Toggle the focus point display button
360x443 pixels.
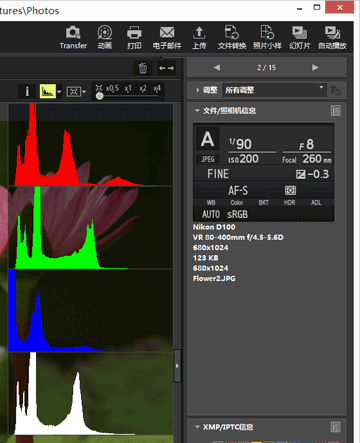point(74,91)
